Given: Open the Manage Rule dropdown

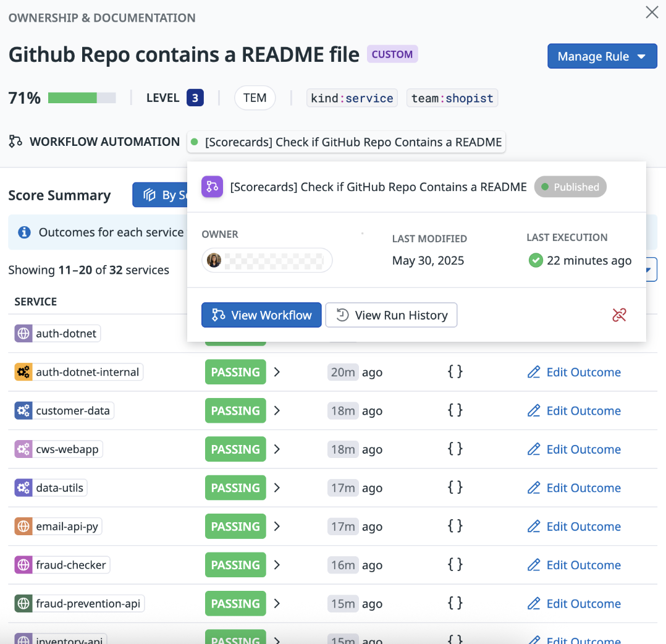Looking at the screenshot, I should tap(602, 56).
